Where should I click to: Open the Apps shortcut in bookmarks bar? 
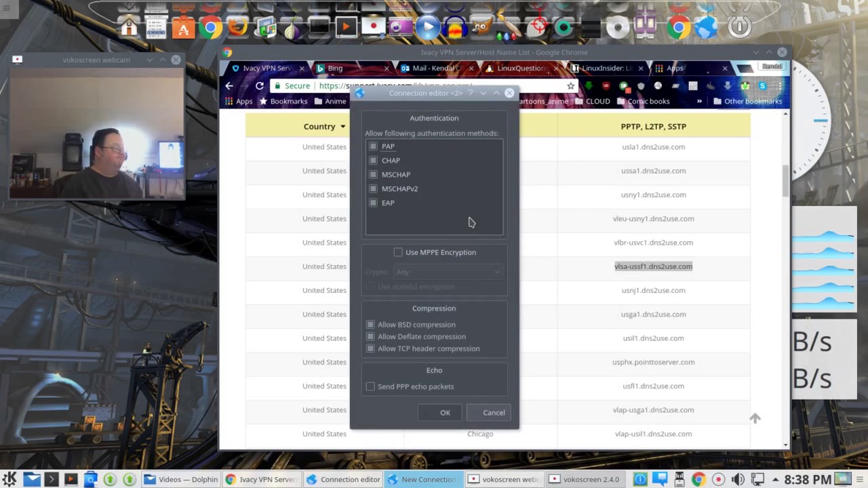(238, 102)
